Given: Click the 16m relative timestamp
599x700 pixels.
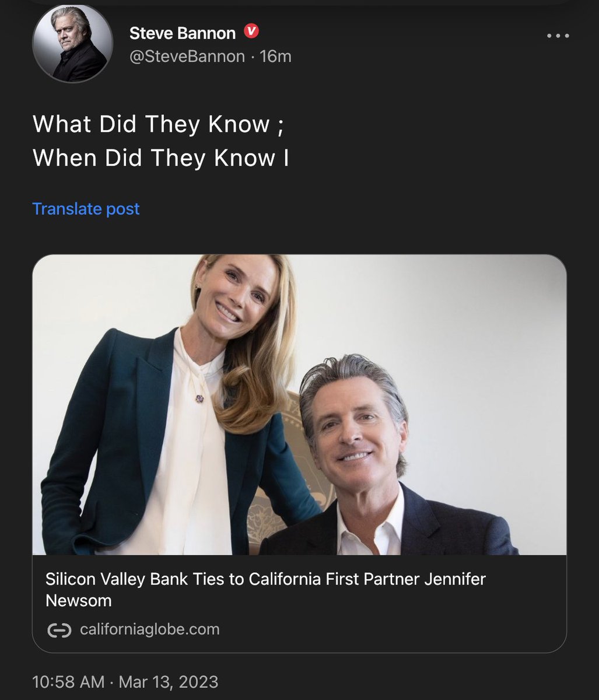Looking at the screenshot, I should click(x=275, y=57).
